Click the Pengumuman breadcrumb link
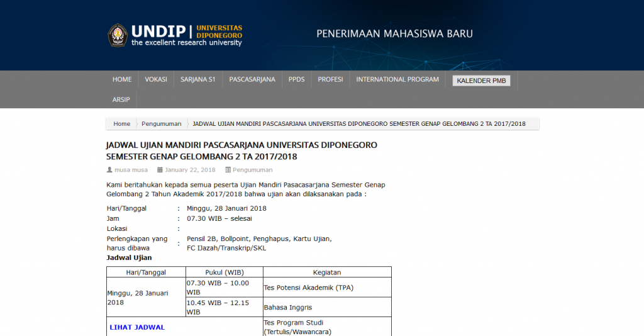 pyautogui.click(x=161, y=124)
